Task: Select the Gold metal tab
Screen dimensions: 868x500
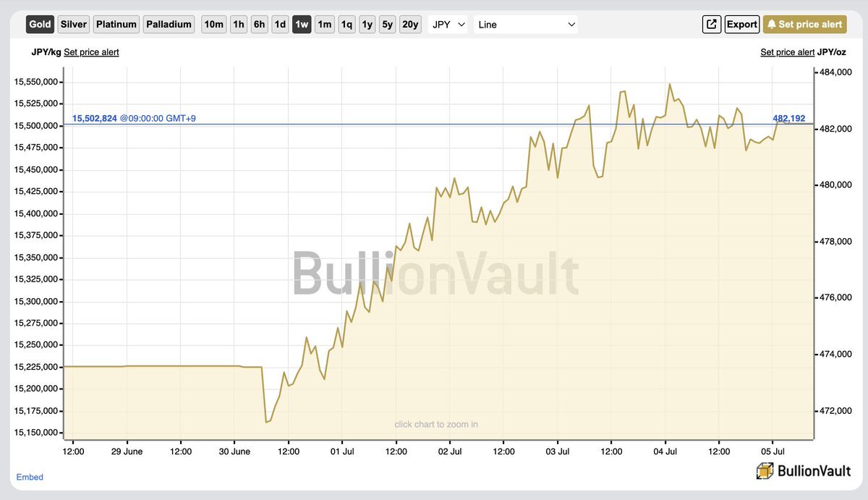Action: (x=41, y=24)
